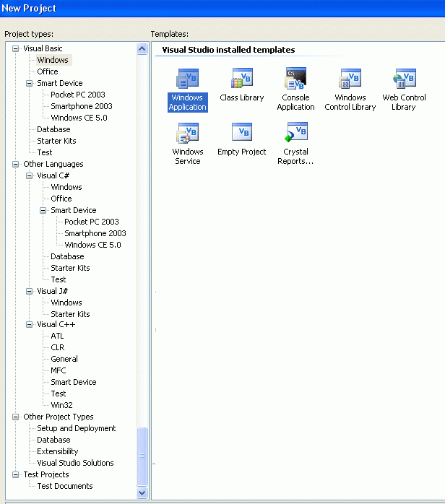
Task: Select the Empty Project template icon
Action: (241, 133)
